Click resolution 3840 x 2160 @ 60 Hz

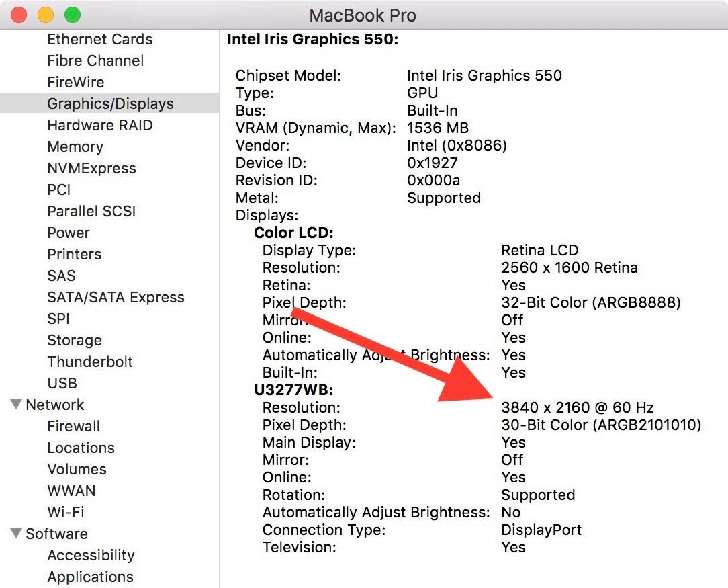578,407
